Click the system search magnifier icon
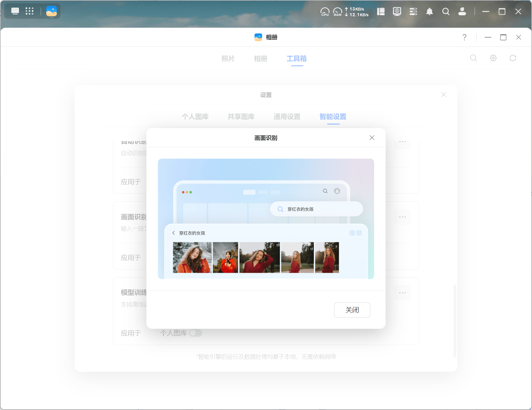 pyautogui.click(x=446, y=12)
